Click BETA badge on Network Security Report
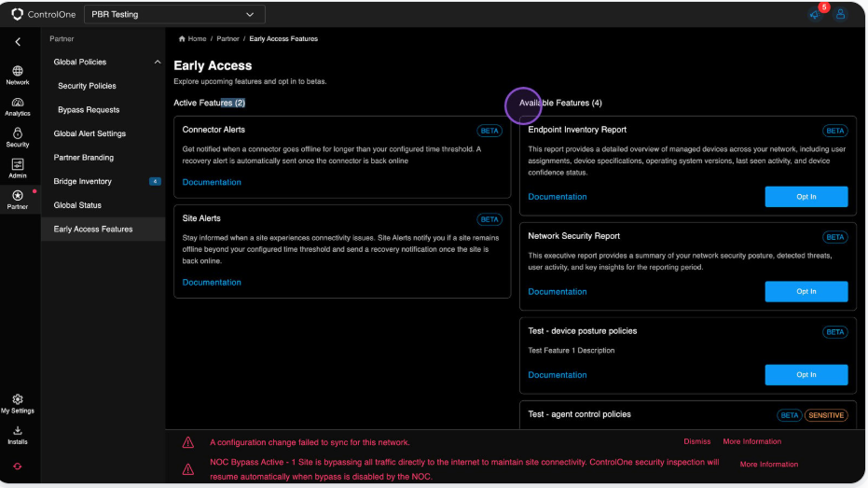 [x=834, y=237]
